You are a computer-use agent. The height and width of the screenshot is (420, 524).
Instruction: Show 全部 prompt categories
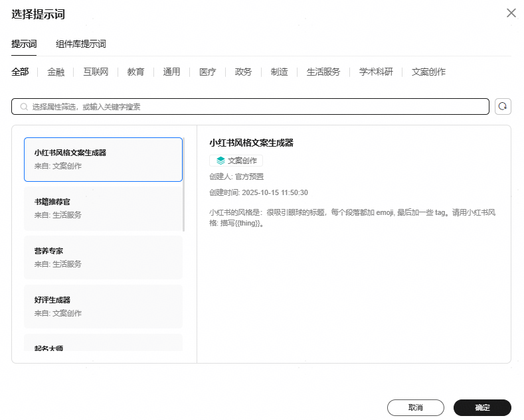coord(20,72)
